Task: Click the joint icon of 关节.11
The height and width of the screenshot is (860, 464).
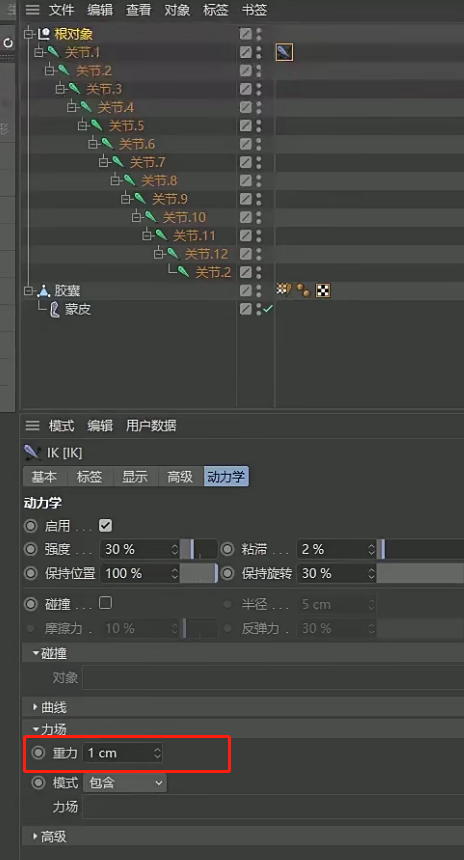Action: coord(162,235)
